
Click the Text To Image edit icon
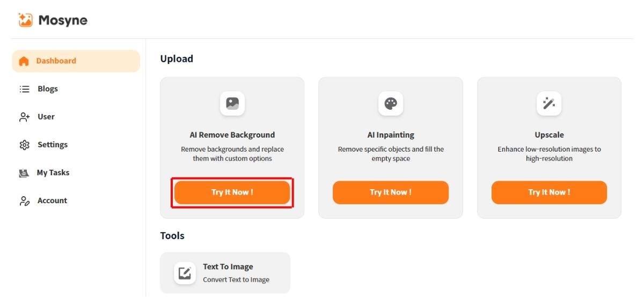coord(185,273)
